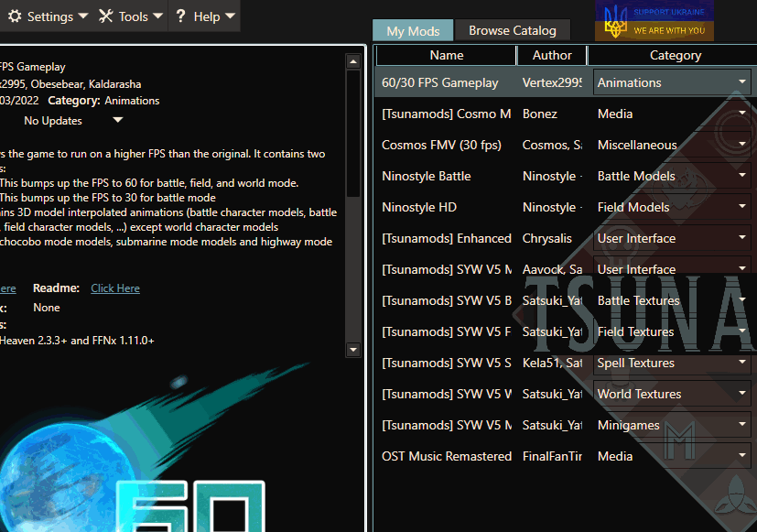Image resolution: width=757 pixels, height=532 pixels.
Task: Switch to the Browse Catalog tab
Action: [x=513, y=30]
